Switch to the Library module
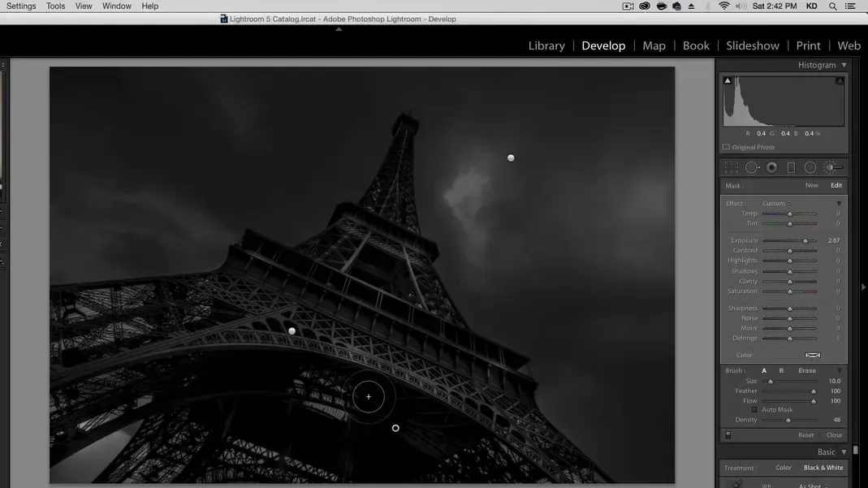 546,45
